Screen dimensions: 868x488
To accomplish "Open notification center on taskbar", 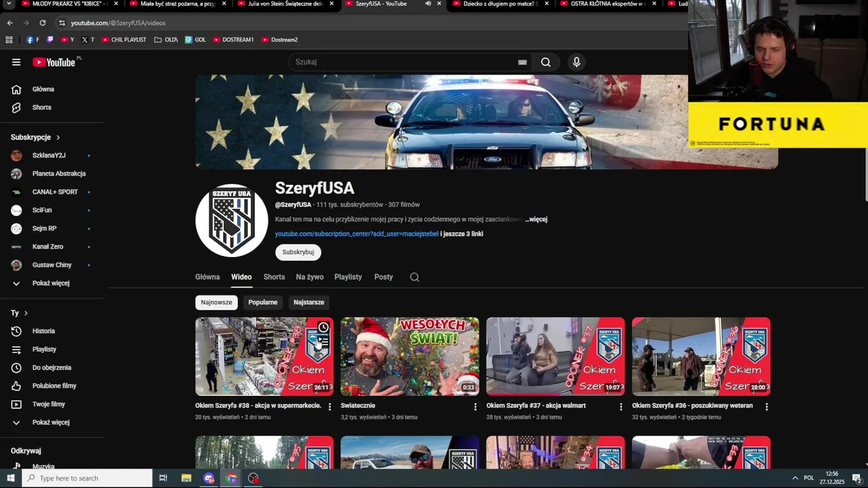I will tap(857, 478).
